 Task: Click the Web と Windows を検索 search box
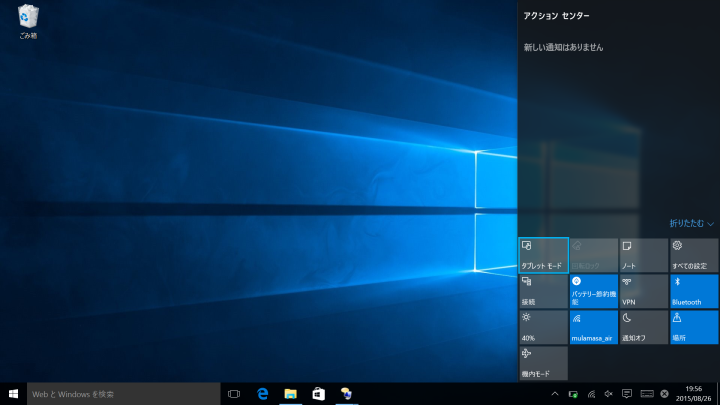point(122,394)
